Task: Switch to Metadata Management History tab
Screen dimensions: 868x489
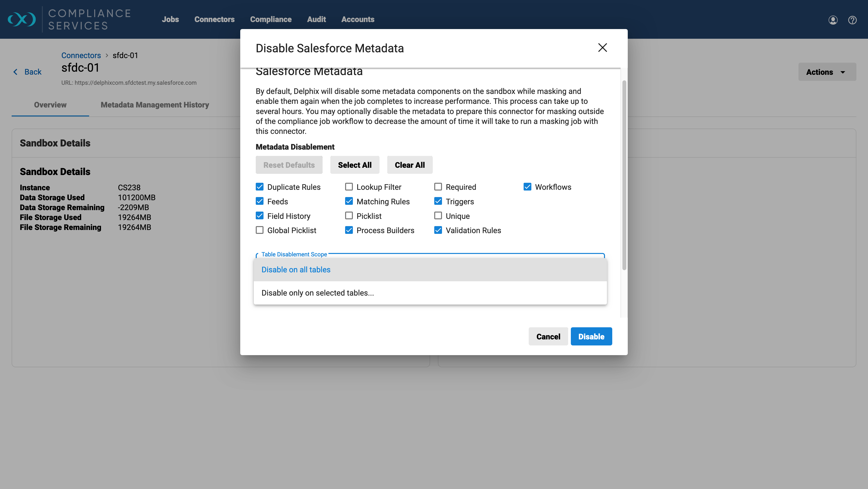Action: (x=155, y=105)
